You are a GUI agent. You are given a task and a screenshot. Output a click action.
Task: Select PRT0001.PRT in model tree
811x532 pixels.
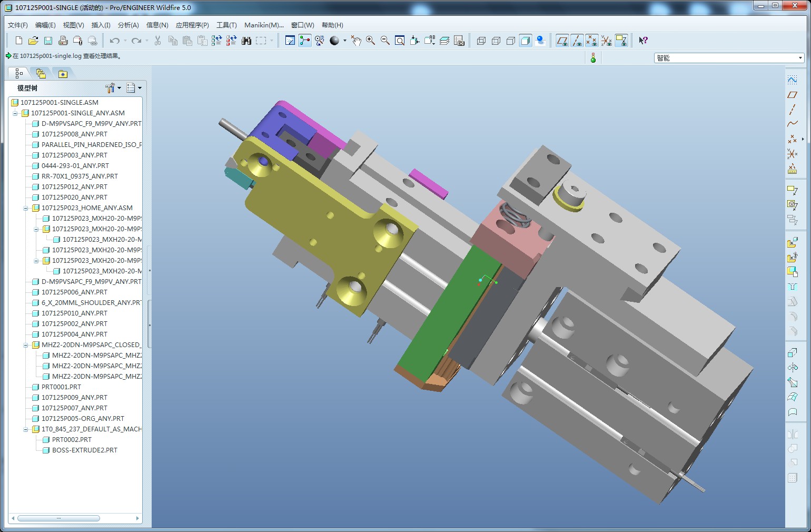click(61, 387)
